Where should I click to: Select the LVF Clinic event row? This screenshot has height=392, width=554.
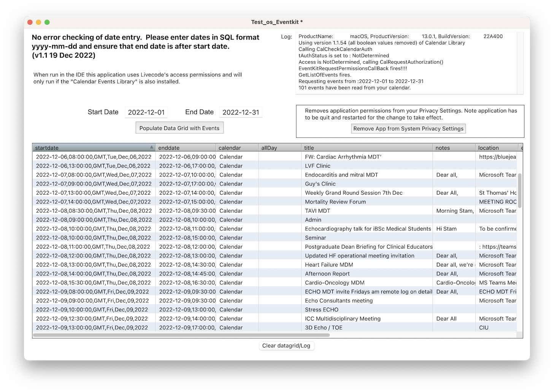pos(317,166)
